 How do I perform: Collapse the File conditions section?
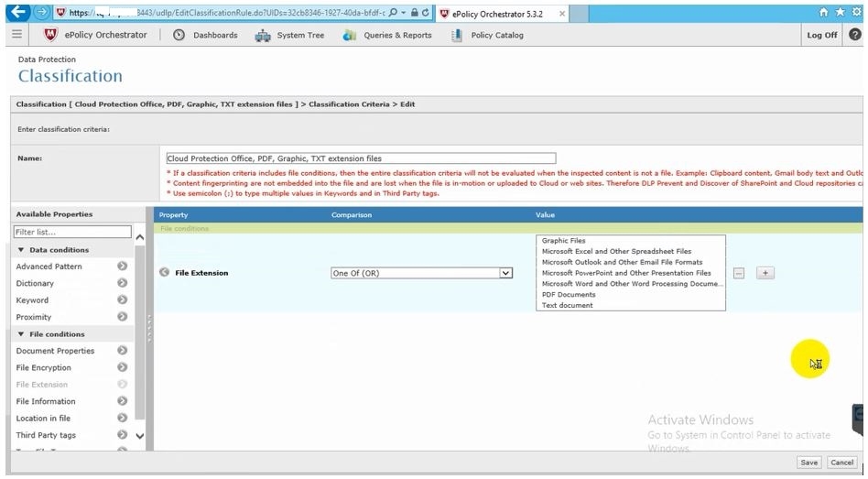coord(21,334)
